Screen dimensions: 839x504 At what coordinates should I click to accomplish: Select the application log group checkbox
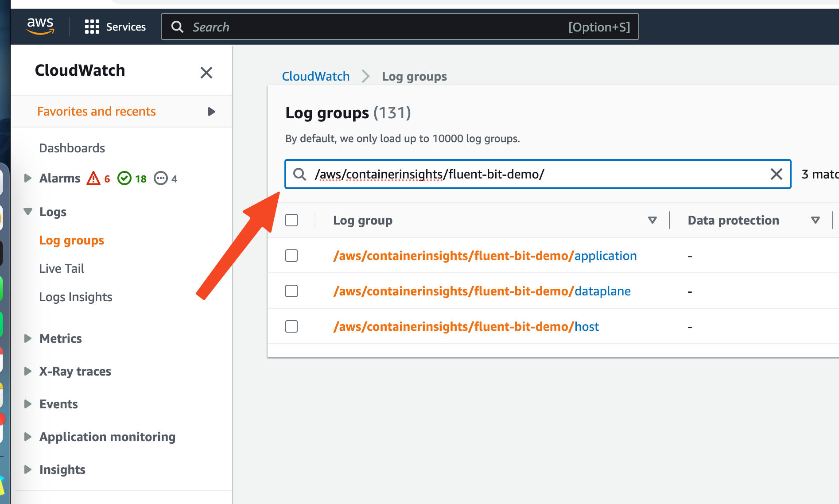pyautogui.click(x=291, y=256)
